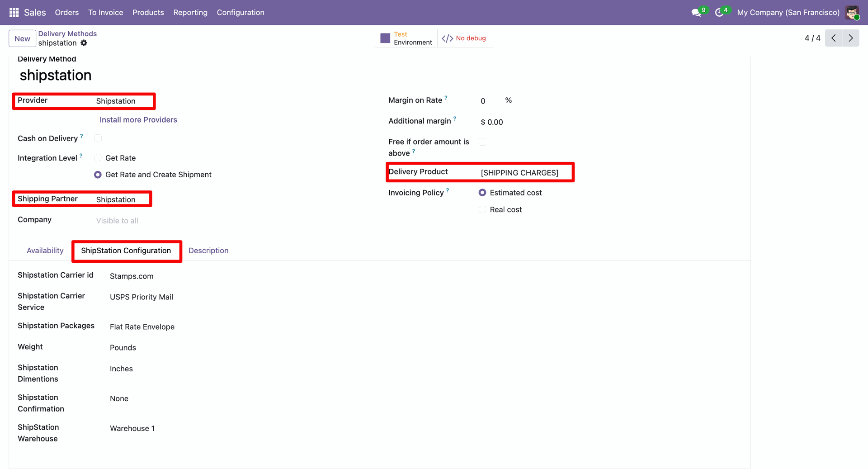The image size is (868, 469).
Task: Open the conversations chat bubble icon
Action: 696,13
